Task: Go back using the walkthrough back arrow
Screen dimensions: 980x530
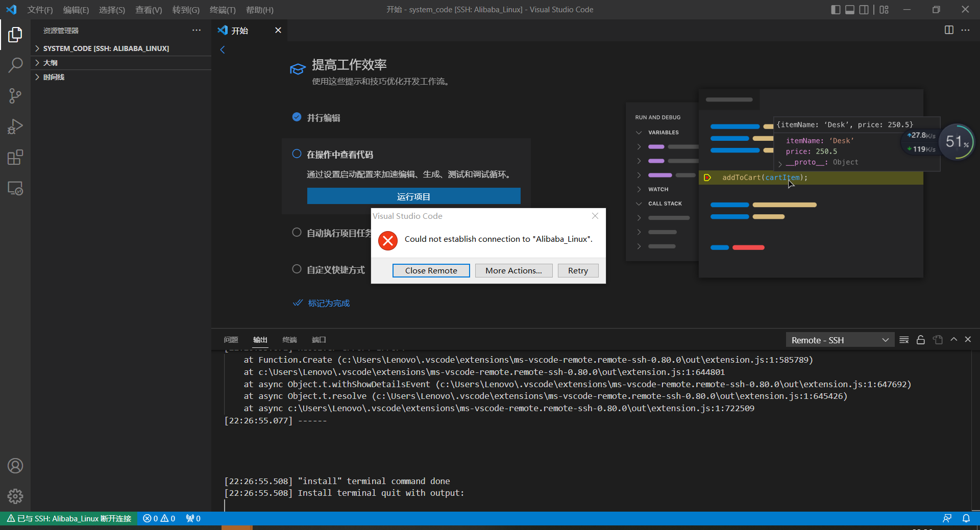Action: pyautogui.click(x=223, y=50)
